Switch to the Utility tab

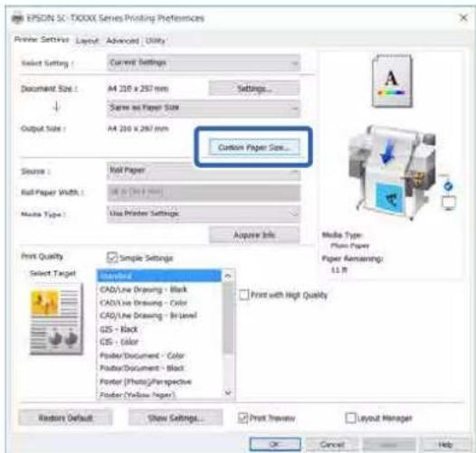(x=155, y=41)
